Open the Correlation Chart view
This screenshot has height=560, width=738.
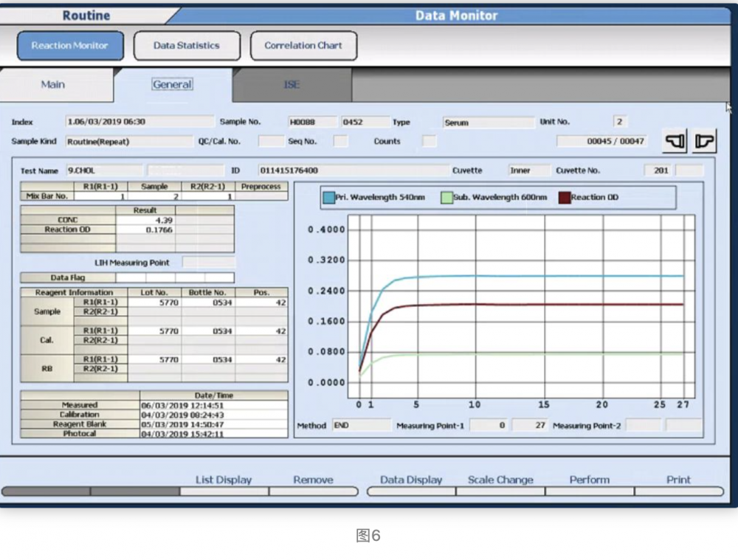[303, 46]
